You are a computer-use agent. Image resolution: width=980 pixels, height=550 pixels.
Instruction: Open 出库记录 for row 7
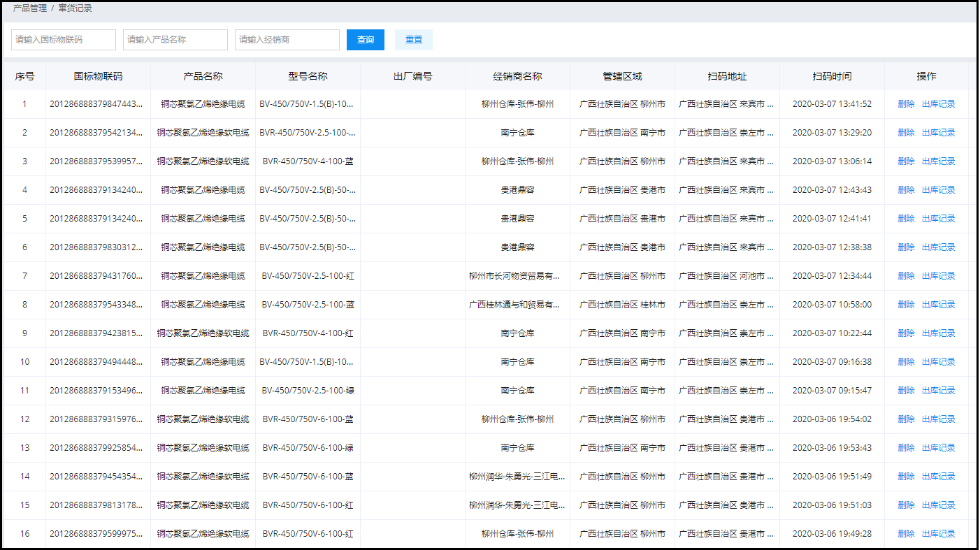coord(938,276)
